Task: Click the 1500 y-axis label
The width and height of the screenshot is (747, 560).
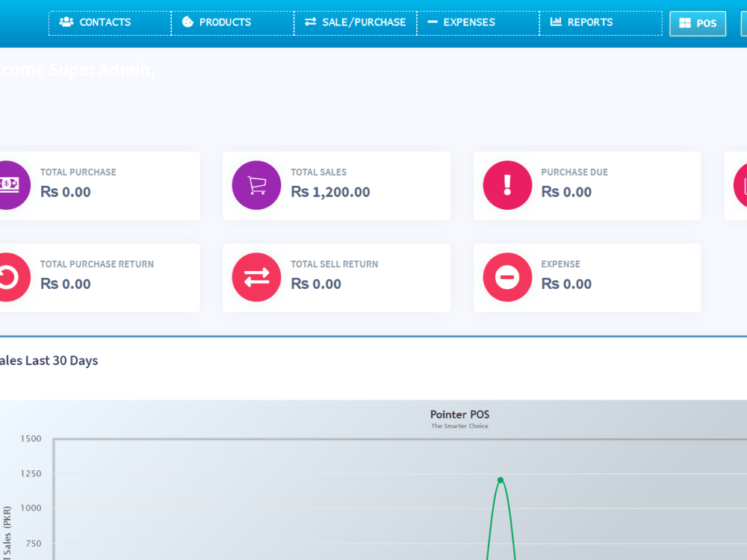Action: 31,438
